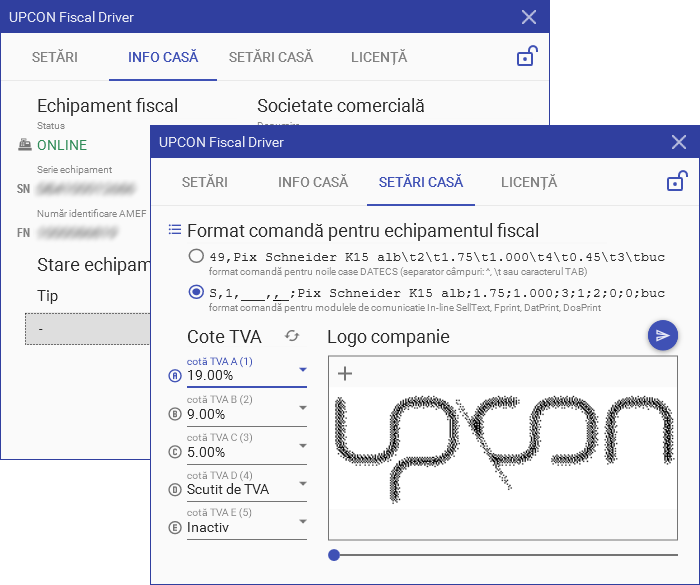
Task: Select SETĂRI CASĂ tab in front window
Action: pyautogui.click(x=421, y=182)
